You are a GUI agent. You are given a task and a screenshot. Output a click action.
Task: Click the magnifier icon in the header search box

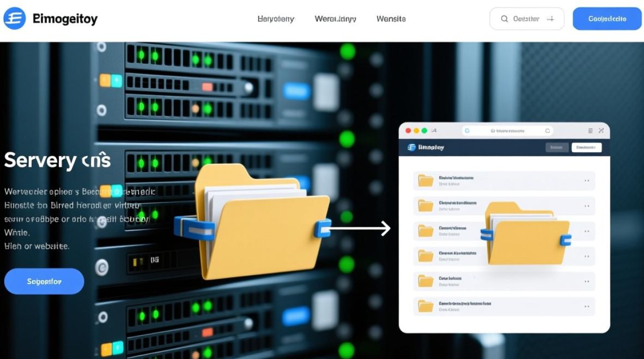504,19
